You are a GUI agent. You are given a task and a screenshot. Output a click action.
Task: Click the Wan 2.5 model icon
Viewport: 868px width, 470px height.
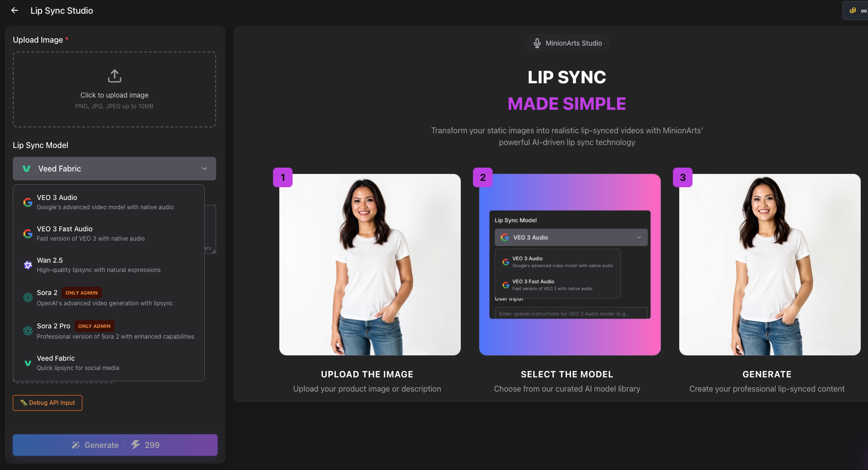pyautogui.click(x=27, y=265)
